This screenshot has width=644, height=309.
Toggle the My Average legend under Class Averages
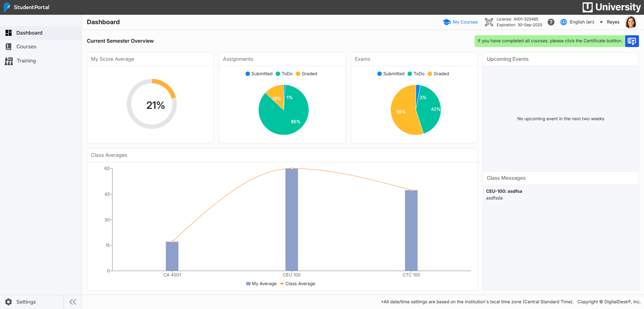(261, 283)
